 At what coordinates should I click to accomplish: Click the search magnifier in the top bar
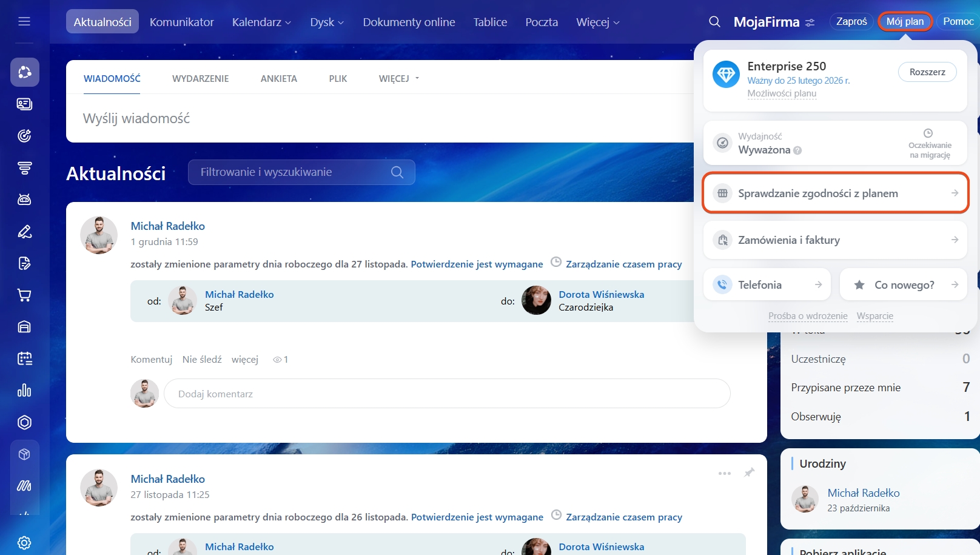tap(714, 22)
